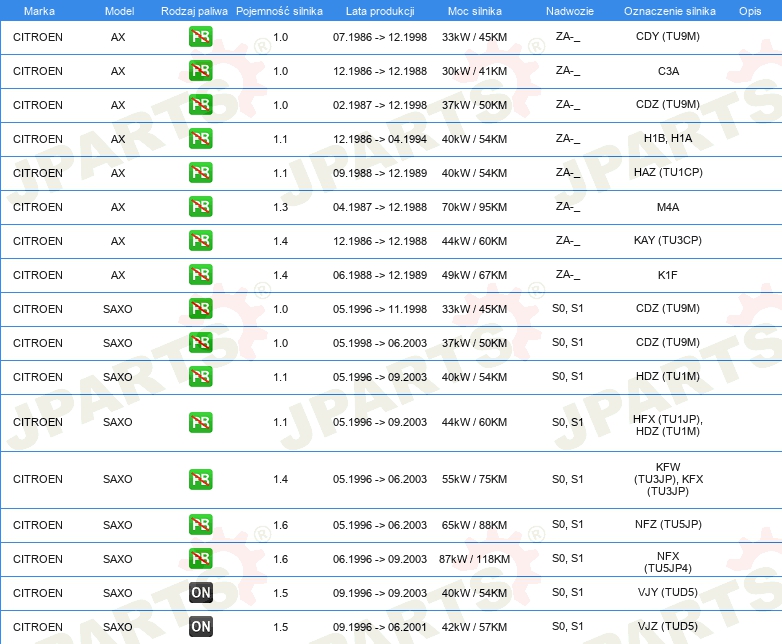Click petrol icon in H1B, H1A row
The width and height of the screenshot is (782, 644).
point(200,138)
